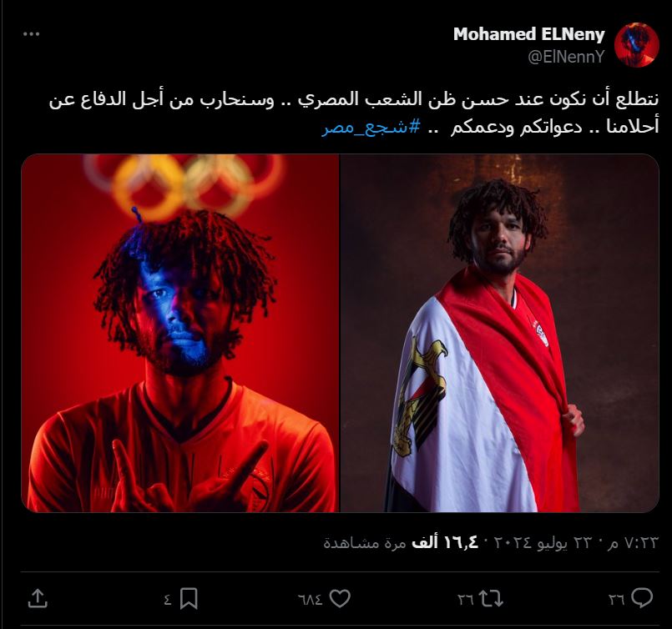Viewport: 672px width, 629px height.
Task: View the ١٦,٤ ألف view count details
Action: (401, 542)
